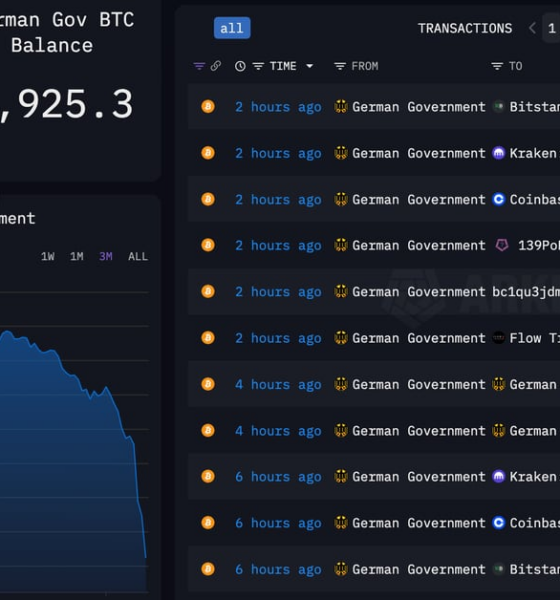Click the clock icon beside the TIME column
Image resolution: width=560 pixels, height=600 pixels.
[240, 66]
